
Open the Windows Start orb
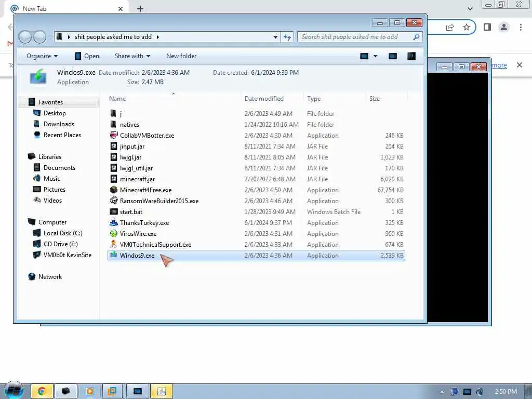click(14, 391)
